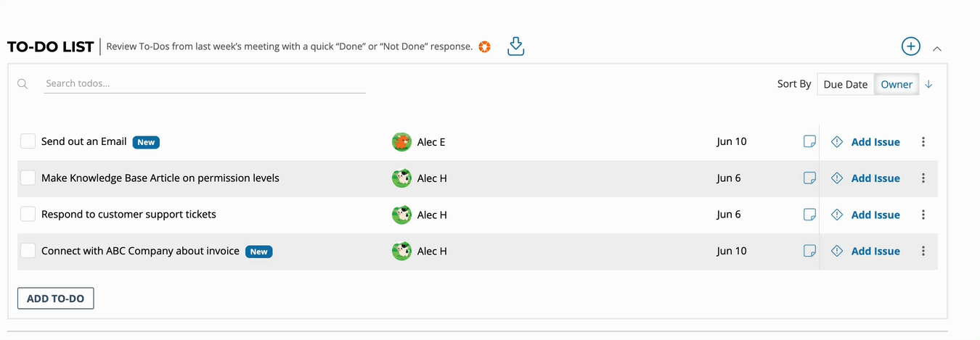Screen dimensions: 980x340
Task: Download the To-Do list export icon
Action: [x=515, y=46]
